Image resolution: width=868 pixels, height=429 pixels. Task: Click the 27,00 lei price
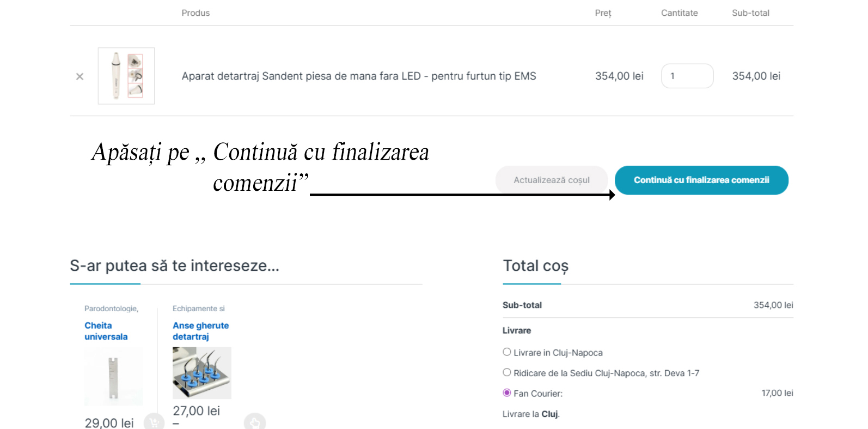click(x=197, y=411)
